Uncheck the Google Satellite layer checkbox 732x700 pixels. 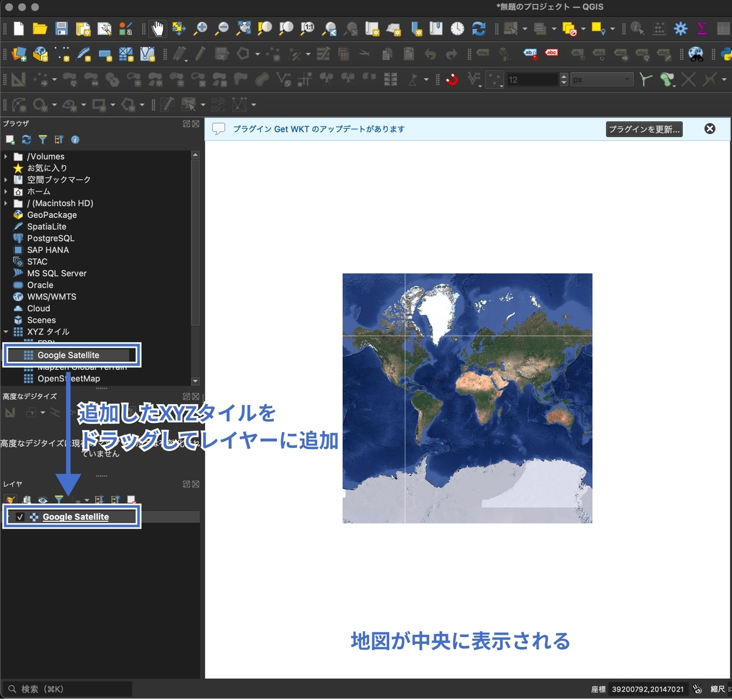click(x=20, y=517)
